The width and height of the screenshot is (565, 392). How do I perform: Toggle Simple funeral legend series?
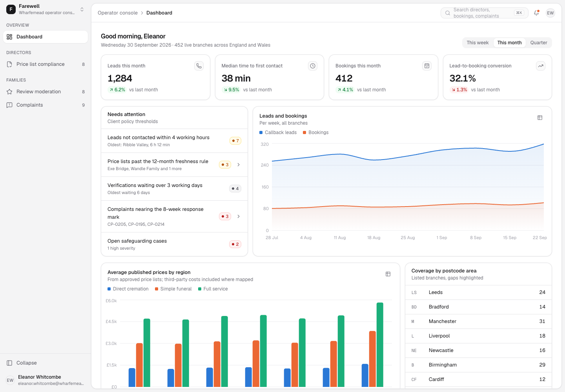coord(173,289)
